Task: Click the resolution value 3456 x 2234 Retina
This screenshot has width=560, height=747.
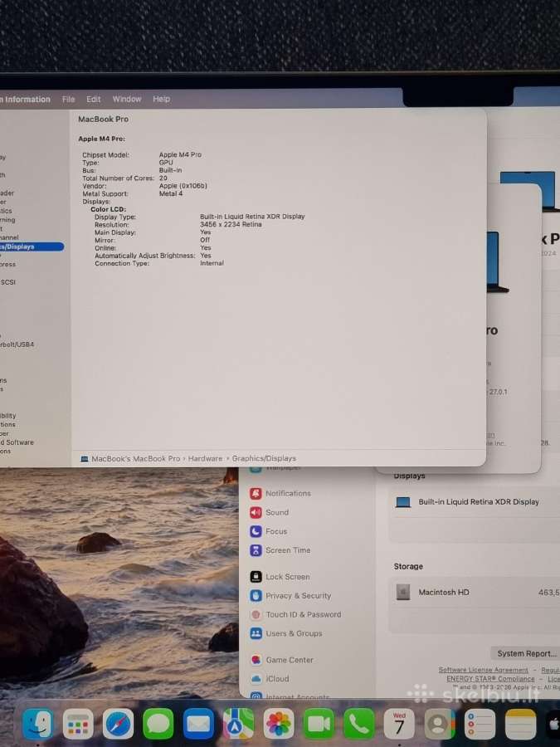Action: click(x=231, y=224)
